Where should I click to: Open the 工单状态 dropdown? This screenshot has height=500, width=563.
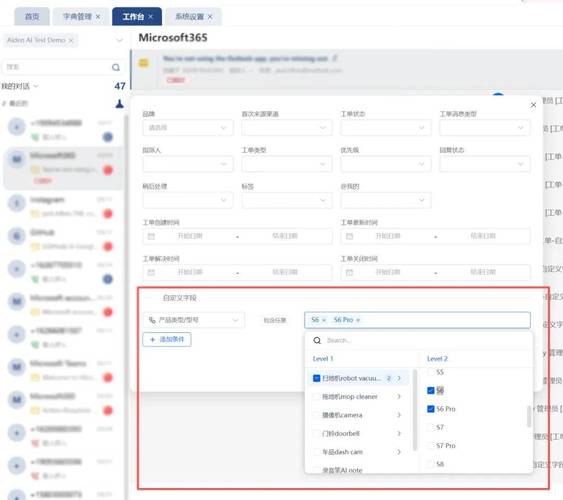(386, 128)
